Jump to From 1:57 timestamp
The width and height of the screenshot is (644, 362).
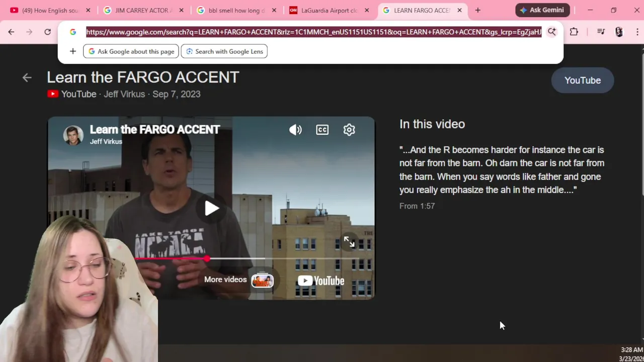(417, 206)
